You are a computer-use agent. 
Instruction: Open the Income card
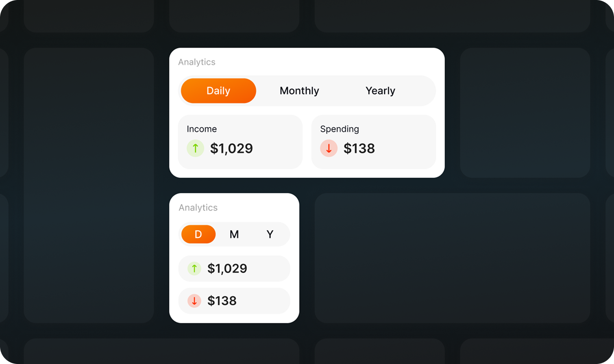[240, 142]
